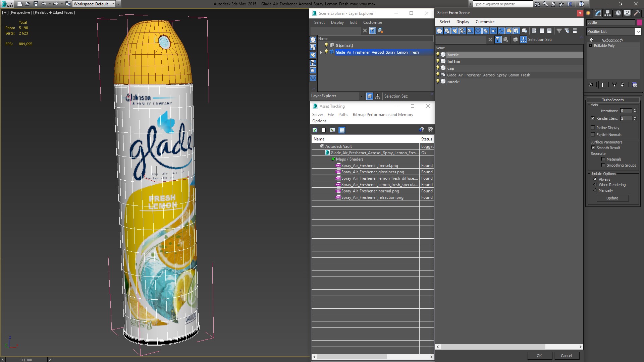Click the TurboSmooth Update button

pyautogui.click(x=612, y=198)
